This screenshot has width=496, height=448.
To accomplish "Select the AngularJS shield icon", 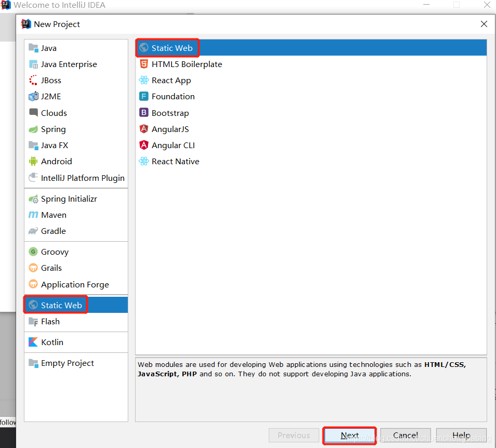I will (144, 129).
